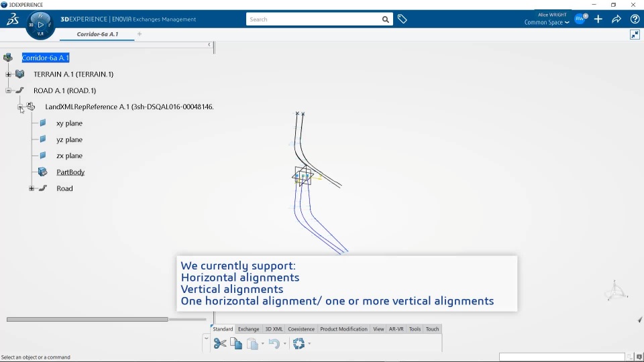Click the tree panel horizontal scrollbar

coord(87,319)
